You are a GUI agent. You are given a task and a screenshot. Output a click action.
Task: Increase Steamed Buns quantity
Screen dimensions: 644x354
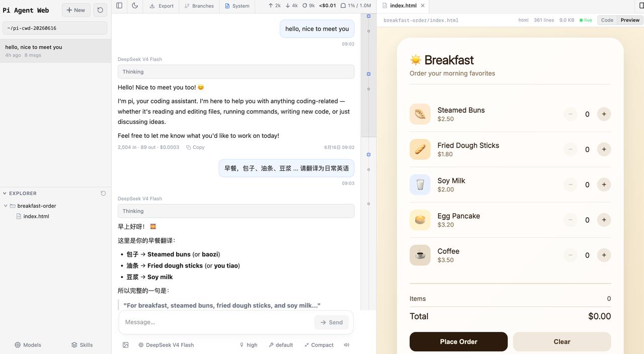click(x=604, y=114)
